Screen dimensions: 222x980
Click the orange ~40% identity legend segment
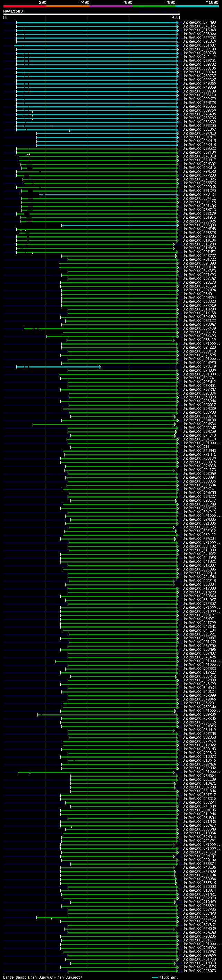(x=68, y=6)
